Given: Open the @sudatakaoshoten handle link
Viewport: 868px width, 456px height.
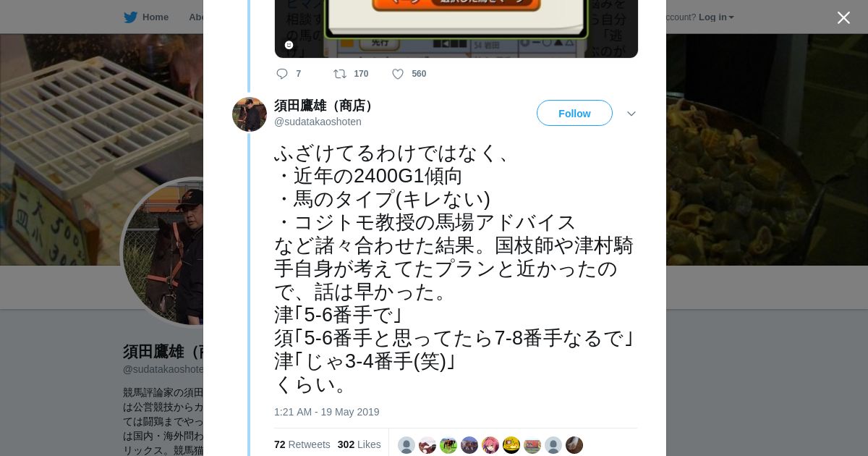Looking at the screenshot, I should pyautogui.click(x=318, y=122).
